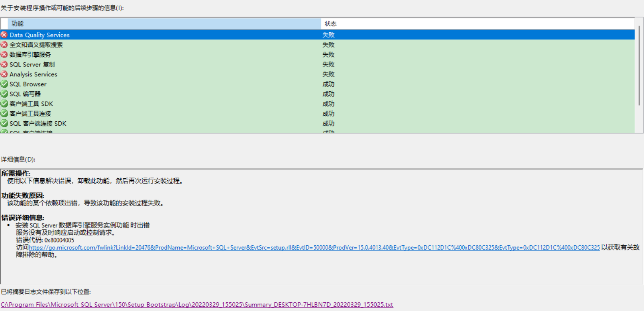The width and height of the screenshot is (644, 311).
Task: Click the green success icon for SQL Browser
Action: pos(4,84)
